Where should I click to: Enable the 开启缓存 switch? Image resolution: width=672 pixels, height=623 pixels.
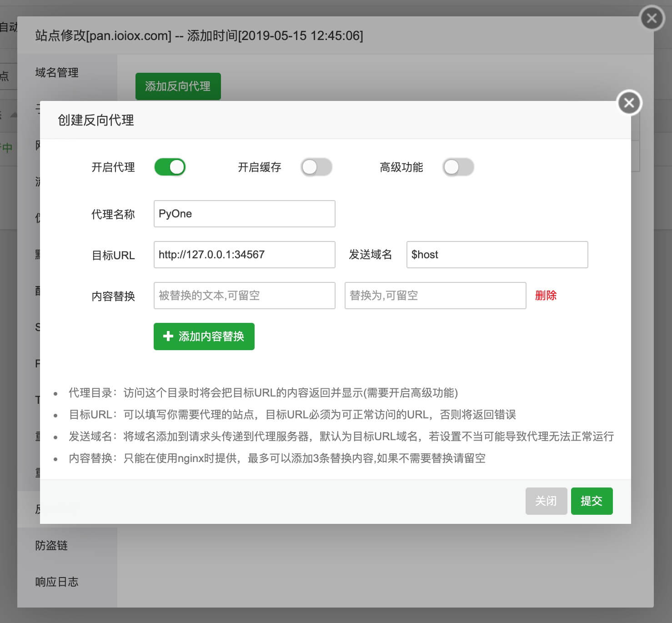tap(316, 167)
